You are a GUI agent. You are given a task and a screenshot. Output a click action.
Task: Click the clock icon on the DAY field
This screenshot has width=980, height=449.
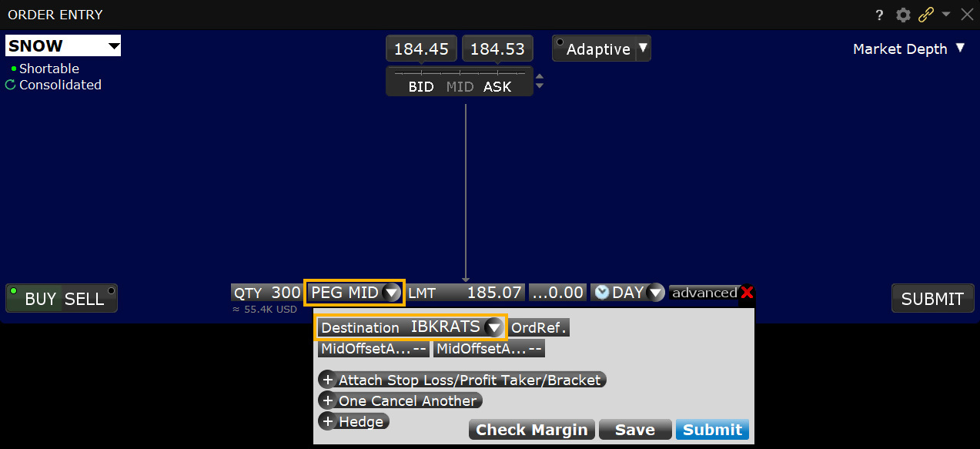[601, 292]
